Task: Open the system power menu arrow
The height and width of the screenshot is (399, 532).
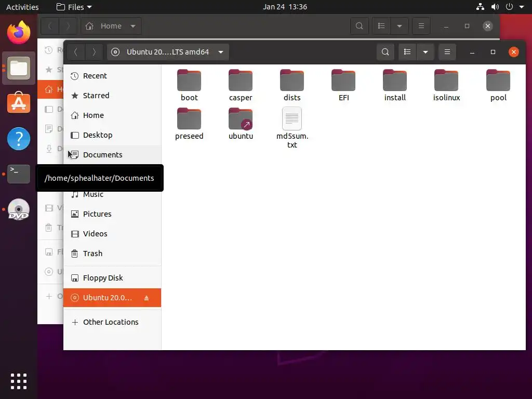Action: click(x=522, y=7)
